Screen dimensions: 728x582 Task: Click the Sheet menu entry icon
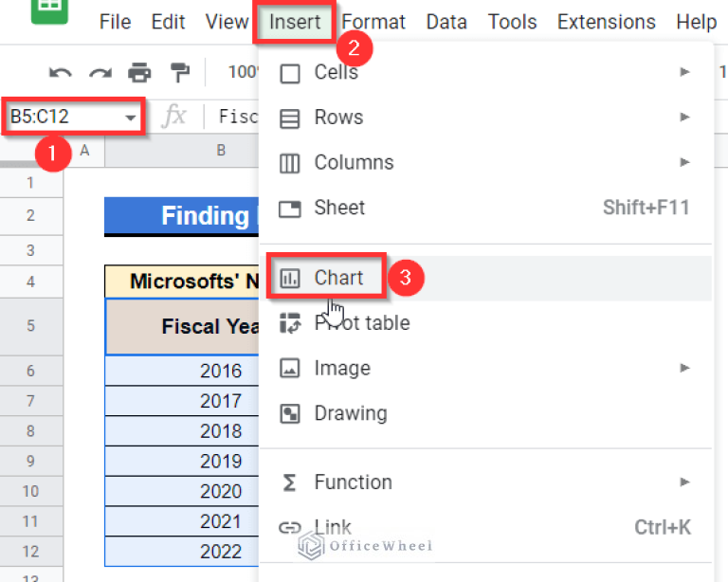tap(290, 209)
